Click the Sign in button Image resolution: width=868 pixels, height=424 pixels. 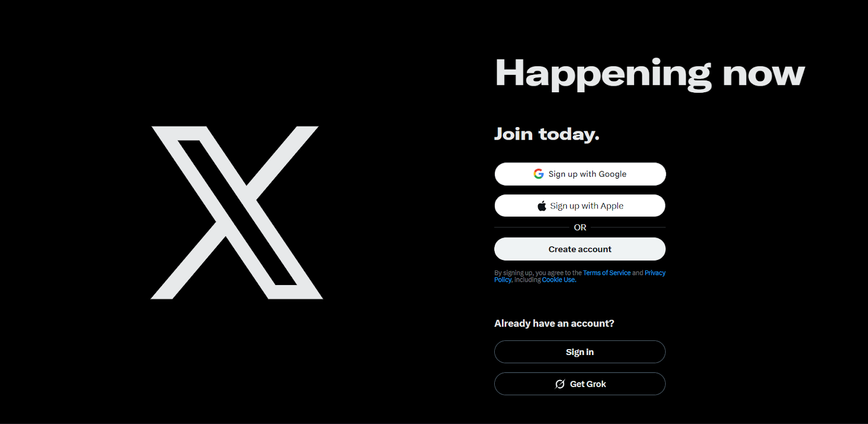point(580,352)
